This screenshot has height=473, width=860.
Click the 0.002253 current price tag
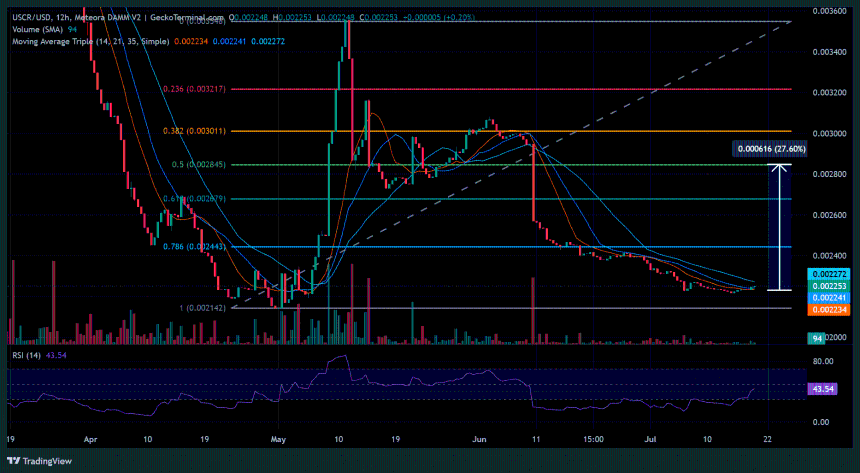coord(828,286)
